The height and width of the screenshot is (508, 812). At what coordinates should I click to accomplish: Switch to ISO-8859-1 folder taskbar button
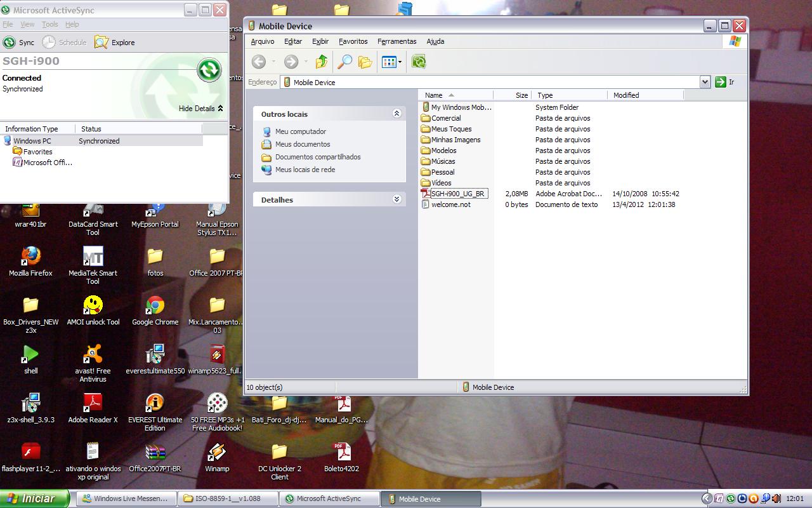point(228,498)
